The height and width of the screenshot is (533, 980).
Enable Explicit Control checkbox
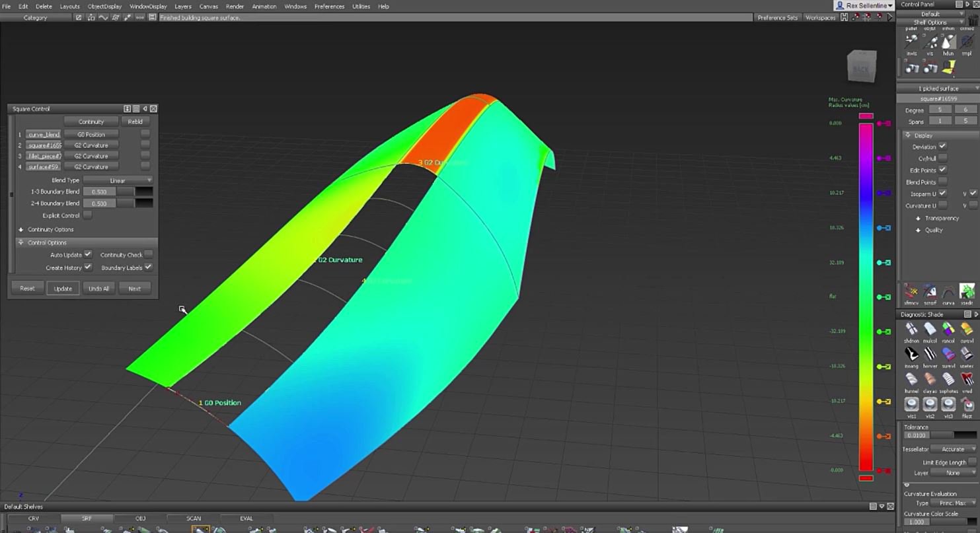[x=87, y=215]
